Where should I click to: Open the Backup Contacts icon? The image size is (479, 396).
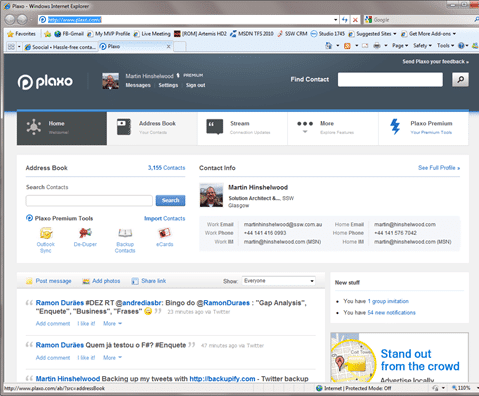[x=125, y=233]
